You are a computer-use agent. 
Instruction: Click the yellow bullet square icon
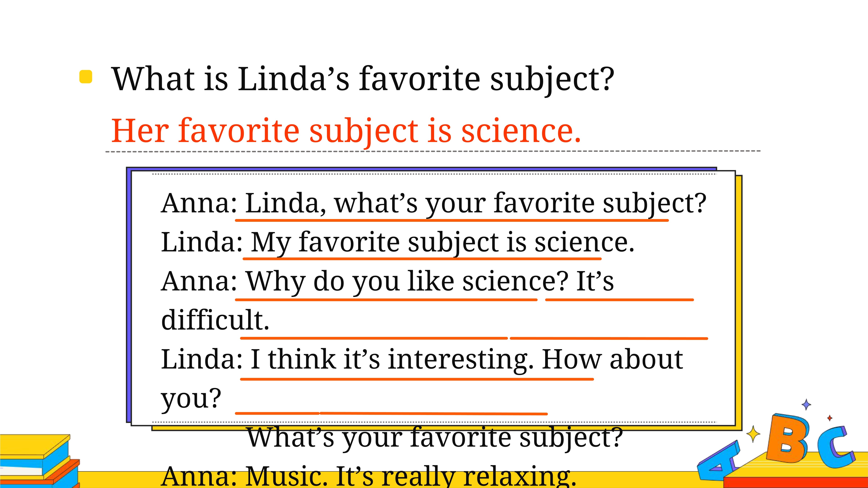(x=86, y=76)
